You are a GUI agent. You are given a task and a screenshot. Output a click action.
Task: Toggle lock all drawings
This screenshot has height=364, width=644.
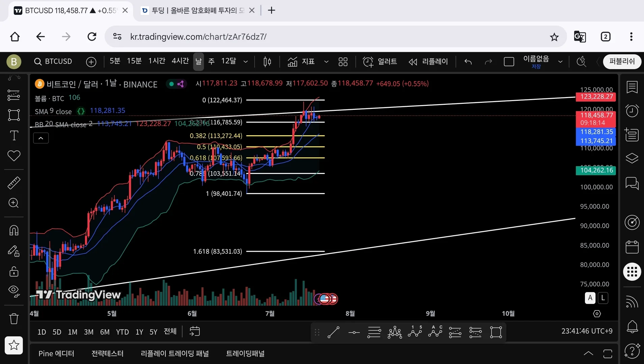[14, 271]
